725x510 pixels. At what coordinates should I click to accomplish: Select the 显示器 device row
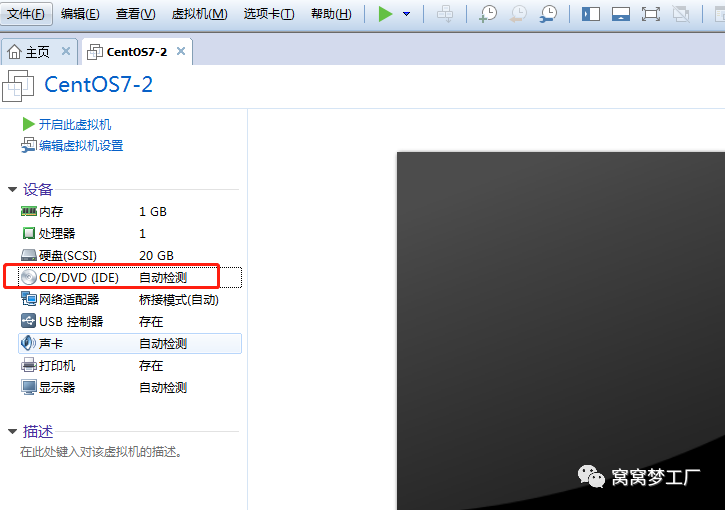coord(130,387)
